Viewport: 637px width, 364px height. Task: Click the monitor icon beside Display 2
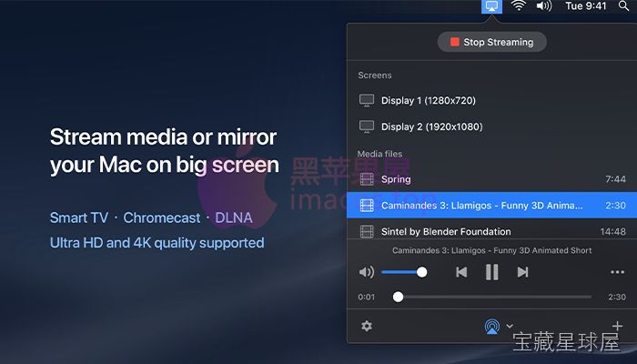pyautogui.click(x=367, y=126)
